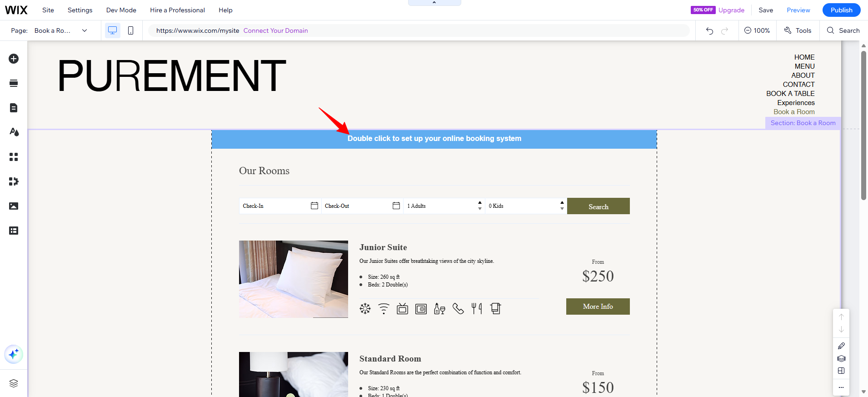Click Connect Your Domain link

(x=275, y=30)
